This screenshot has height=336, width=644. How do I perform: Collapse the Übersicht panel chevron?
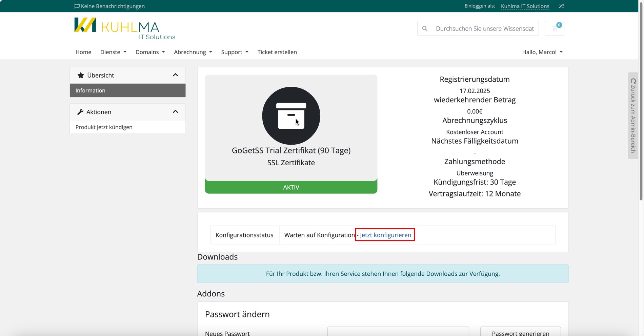[175, 75]
